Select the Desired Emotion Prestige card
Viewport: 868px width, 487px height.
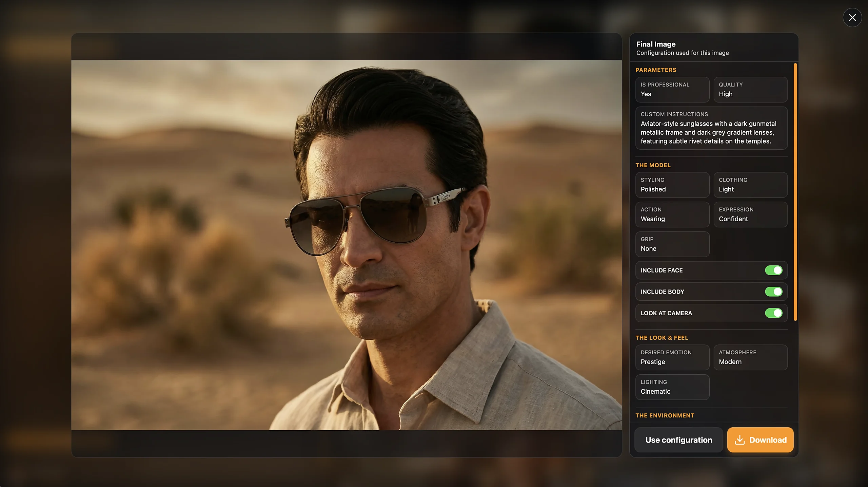coord(672,357)
